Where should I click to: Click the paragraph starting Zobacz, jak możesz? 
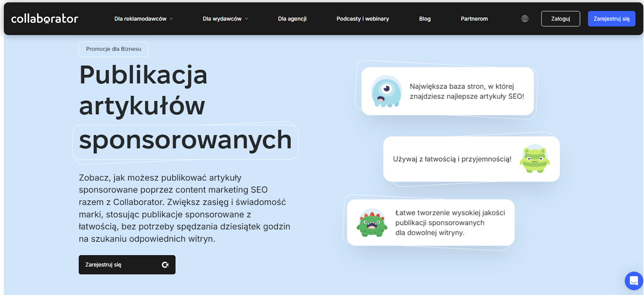point(185,208)
